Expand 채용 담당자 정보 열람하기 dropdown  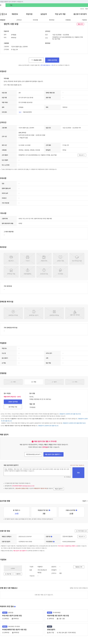pos(54,454)
